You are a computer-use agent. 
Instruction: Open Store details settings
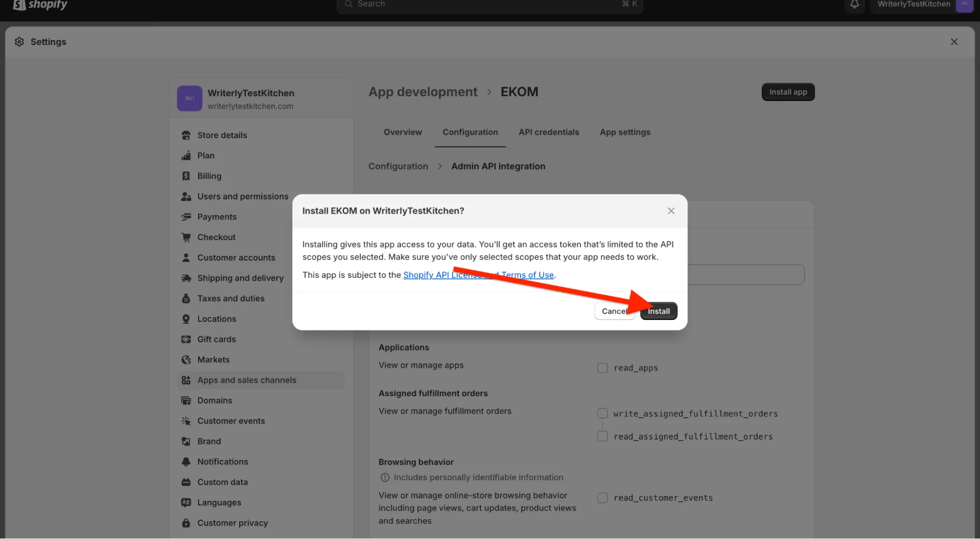pos(261,135)
